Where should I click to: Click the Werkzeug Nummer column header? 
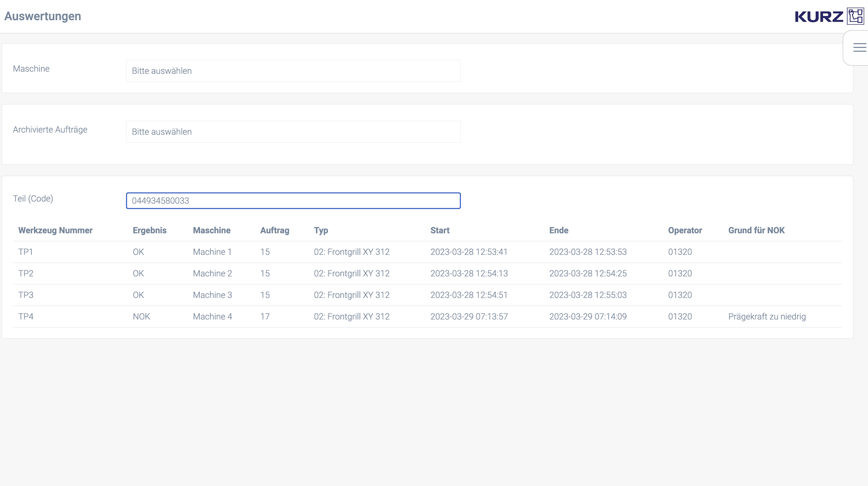pos(55,231)
